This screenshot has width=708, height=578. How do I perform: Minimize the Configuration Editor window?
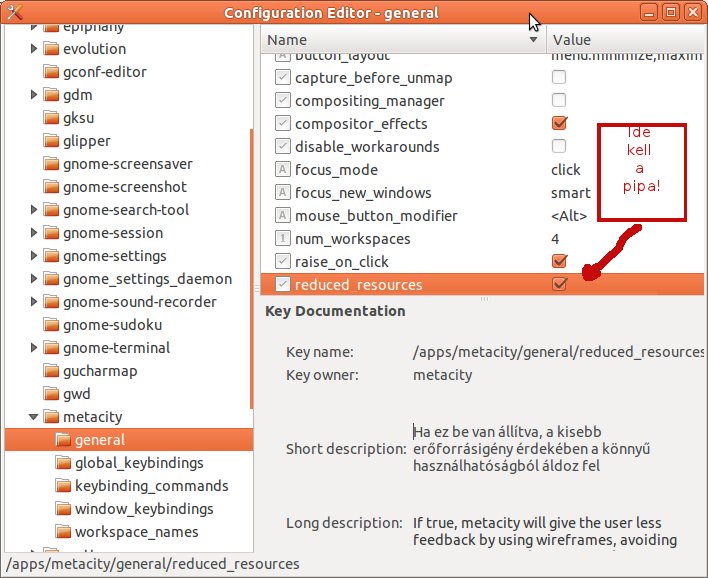[649, 12]
